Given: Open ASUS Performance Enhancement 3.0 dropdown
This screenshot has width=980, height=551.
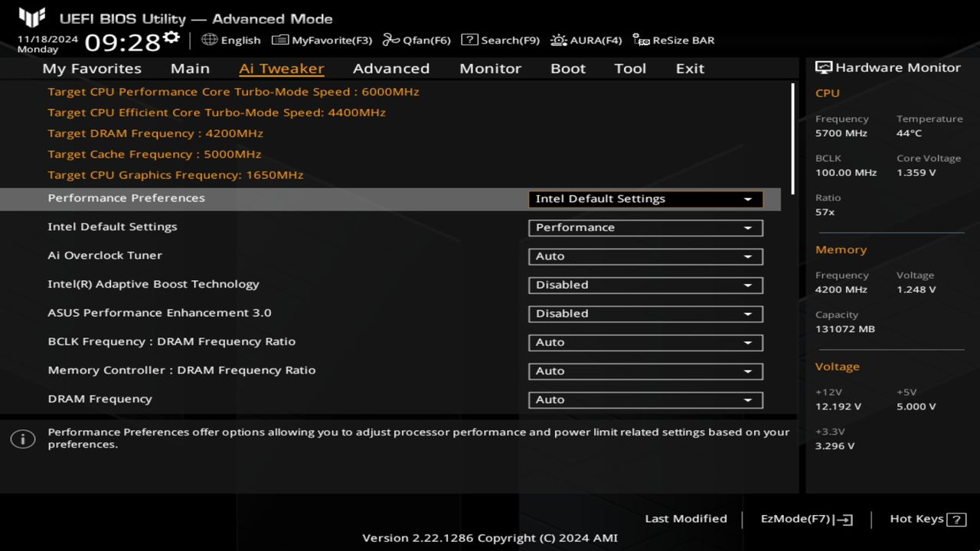Looking at the screenshot, I should click(645, 314).
